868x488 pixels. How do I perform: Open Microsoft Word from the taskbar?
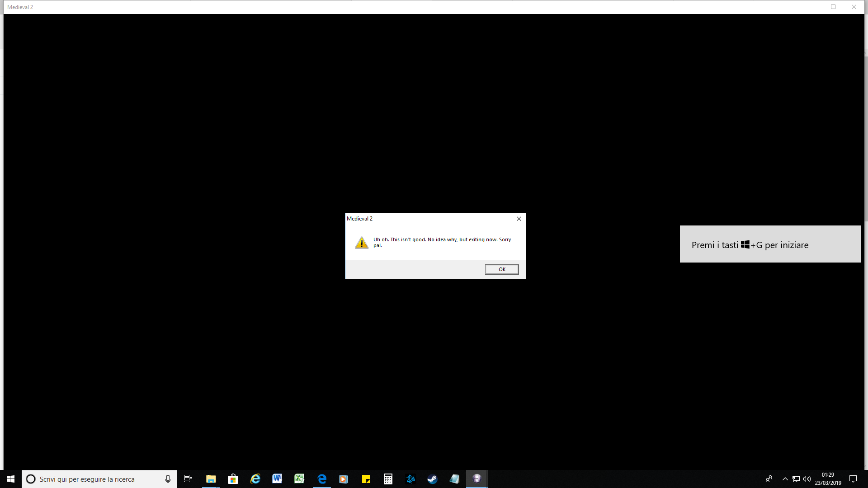pos(277,479)
